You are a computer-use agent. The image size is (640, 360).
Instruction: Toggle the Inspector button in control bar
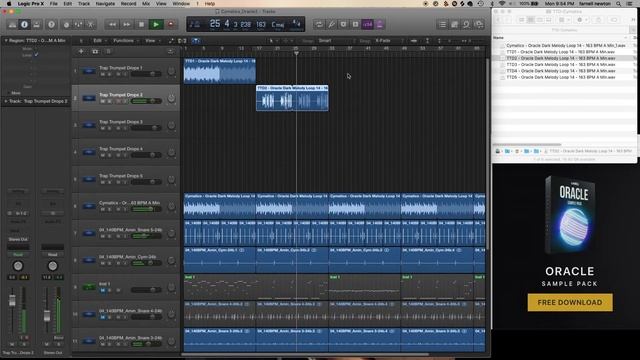[x=24, y=24]
